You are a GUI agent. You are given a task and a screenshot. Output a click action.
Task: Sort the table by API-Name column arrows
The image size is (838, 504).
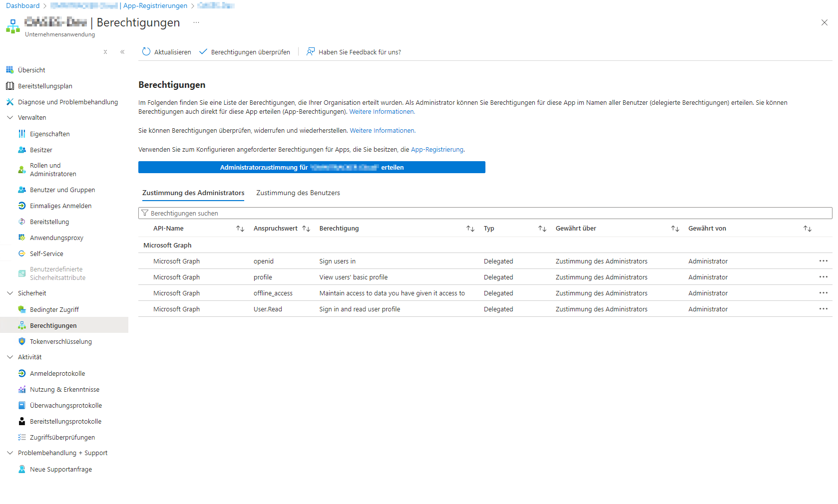click(x=240, y=229)
